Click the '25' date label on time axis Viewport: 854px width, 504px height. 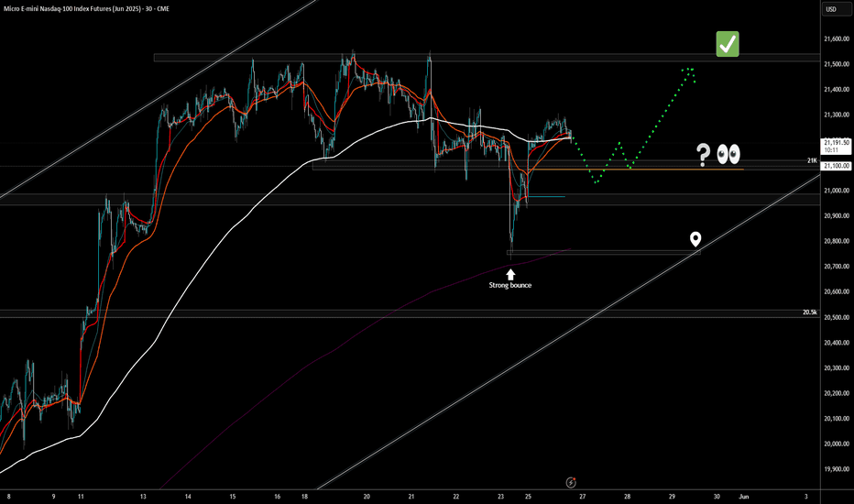pyautogui.click(x=529, y=497)
